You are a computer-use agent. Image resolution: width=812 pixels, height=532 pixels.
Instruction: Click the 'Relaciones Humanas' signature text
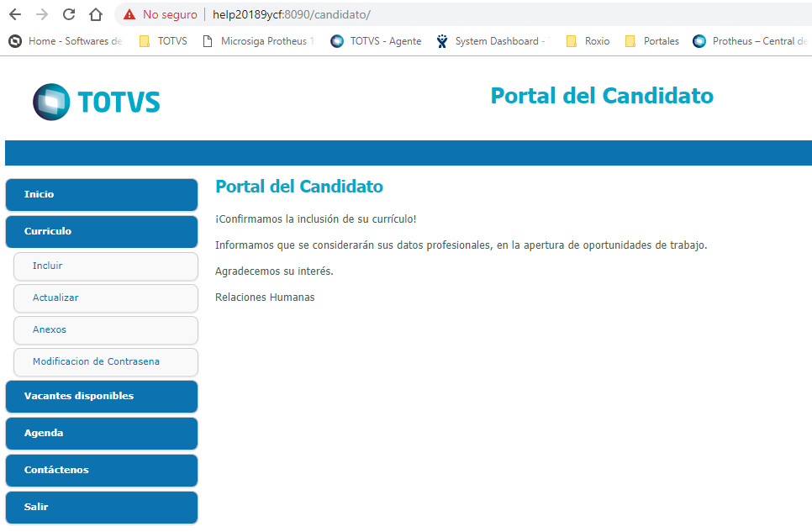click(265, 297)
